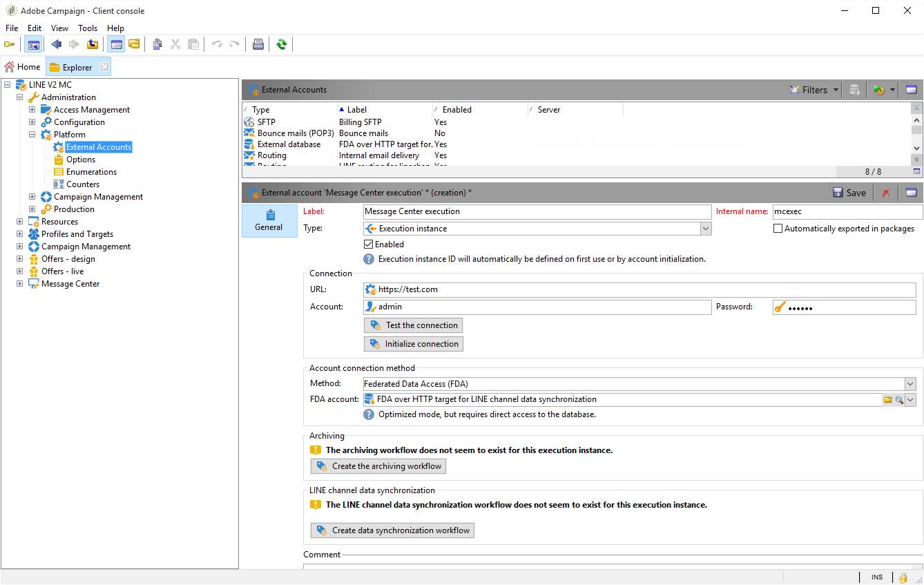Open the Tools menu
924x585 pixels.
[88, 28]
